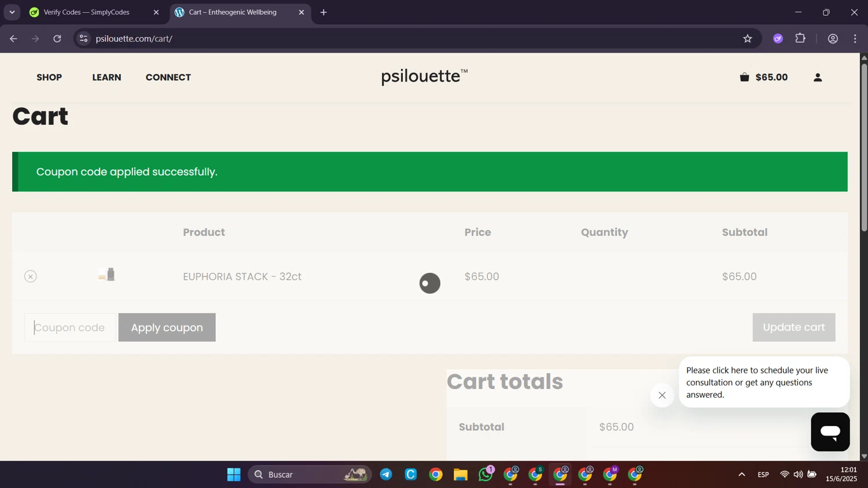Remove EUPHORIA STACK item from cart

[x=31, y=276]
